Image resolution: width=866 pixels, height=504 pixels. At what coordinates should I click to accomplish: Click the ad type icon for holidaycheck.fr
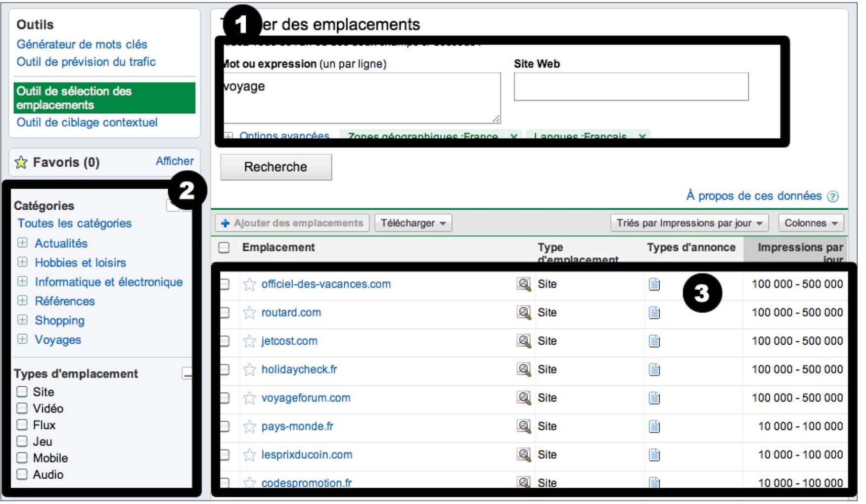coord(654,369)
